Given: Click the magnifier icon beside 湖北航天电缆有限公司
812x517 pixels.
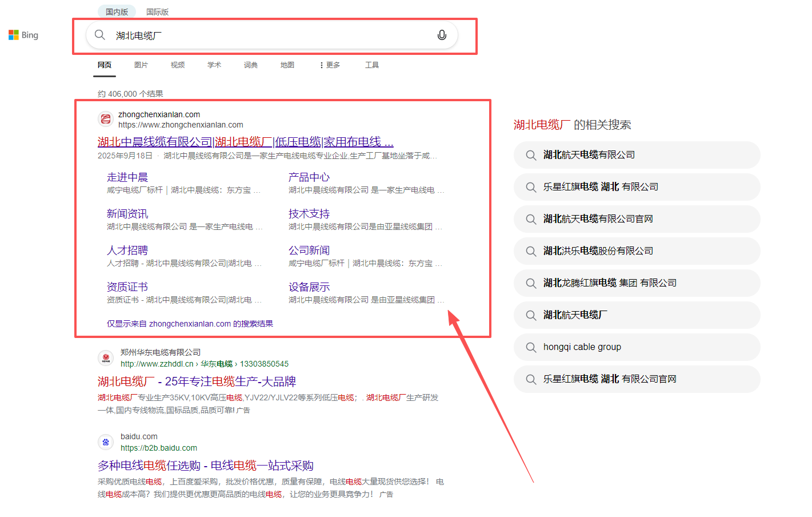Looking at the screenshot, I should (530, 155).
